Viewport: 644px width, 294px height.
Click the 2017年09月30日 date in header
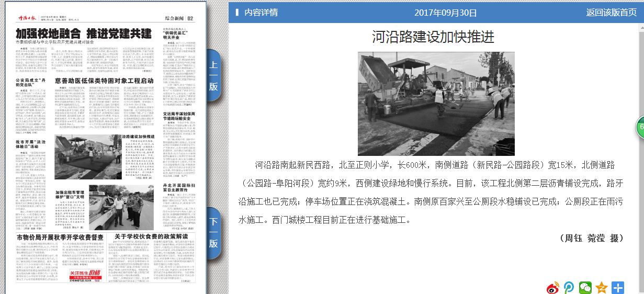[445, 13]
